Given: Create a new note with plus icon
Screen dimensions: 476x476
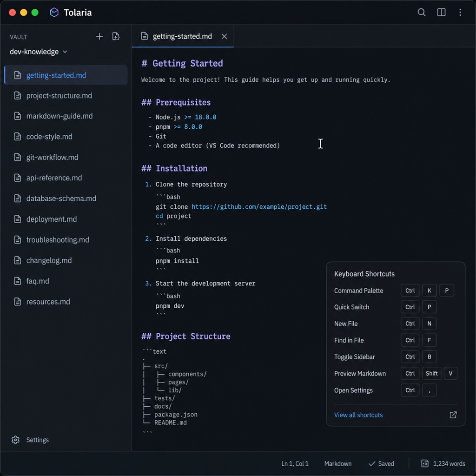Looking at the screenshot, I should (x=99, y=37).
